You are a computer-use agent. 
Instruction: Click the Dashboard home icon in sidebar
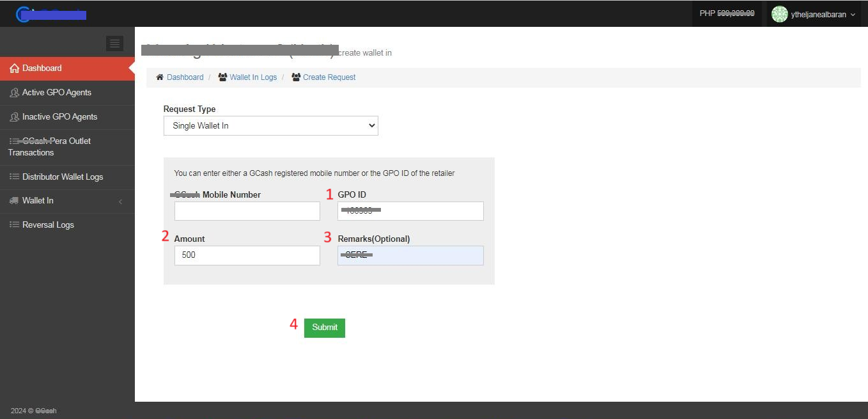pyautogui.click(x=14, y=68)
